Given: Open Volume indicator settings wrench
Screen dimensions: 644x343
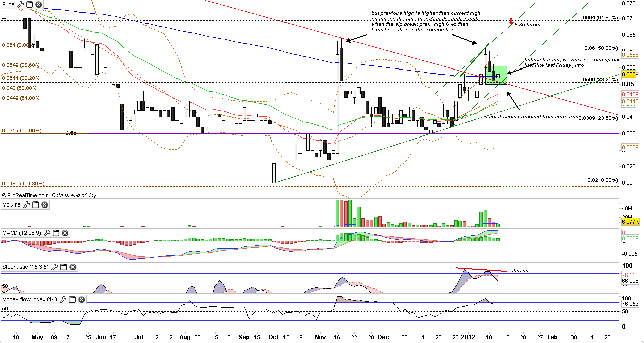Looking at the screenshot, I should [26, 205].
